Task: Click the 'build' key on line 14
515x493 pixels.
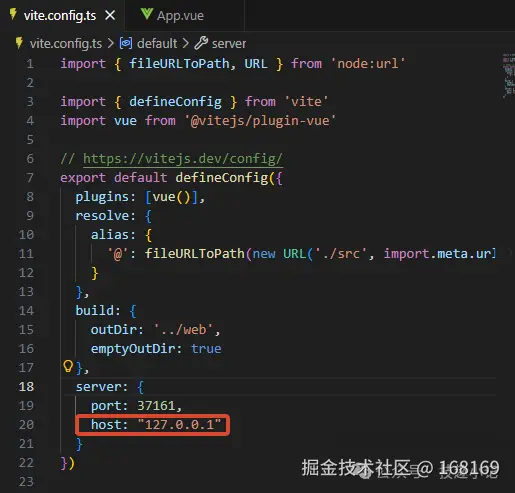Action: [95, 311]
